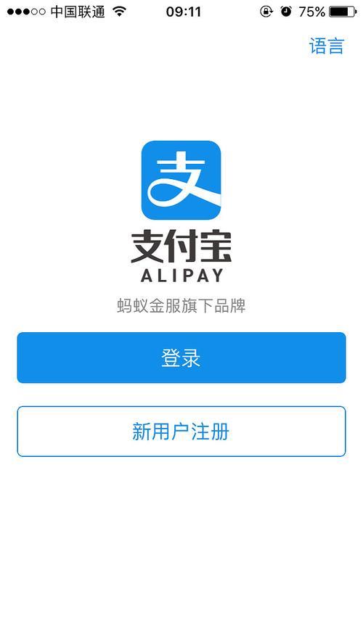
Task: Tap the 蚂蚁金服旗下品牌 tagline
Action: tap(181, 306)
